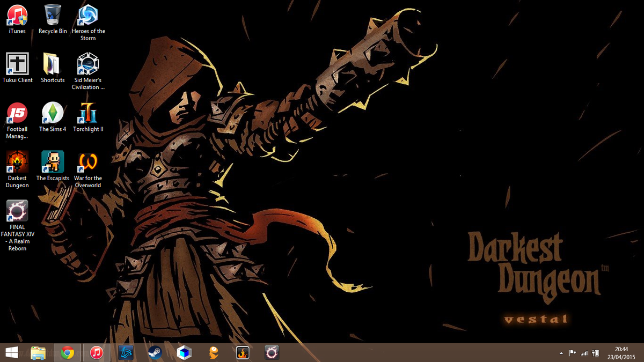This screenshot has width=644, height=362.
Task: Switch to Google Chrome in taskbar
Action: click(x=67, y=352)
